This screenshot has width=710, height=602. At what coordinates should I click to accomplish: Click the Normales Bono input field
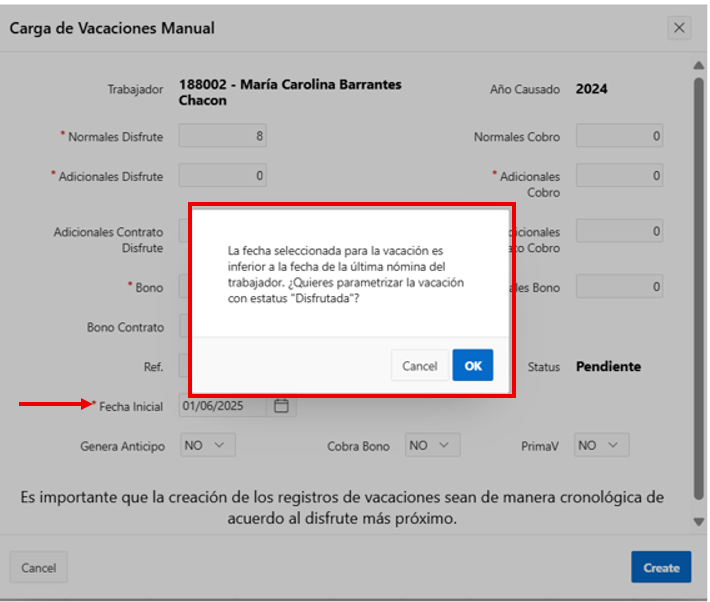tap(619, 287)
